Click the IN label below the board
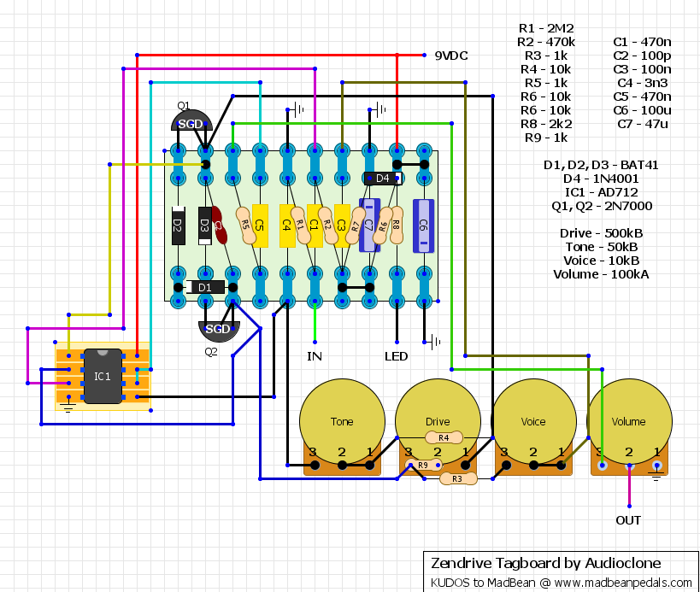The height and width of the screenshot is (592, 700). point(315,356)
